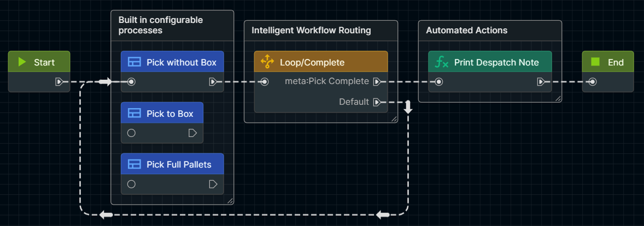
Task: Select the Pick Full Pallets node title
Action: click(179, 164)
